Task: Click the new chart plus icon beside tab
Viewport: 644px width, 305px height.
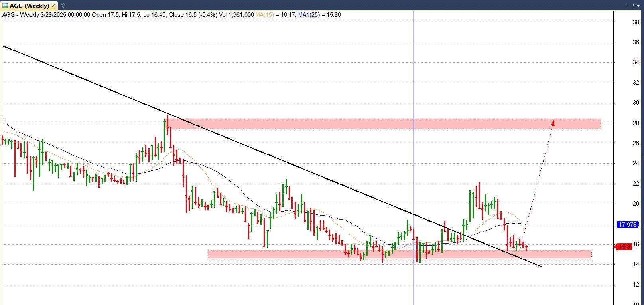Action: pyautogui.click(x=63, y=6)
